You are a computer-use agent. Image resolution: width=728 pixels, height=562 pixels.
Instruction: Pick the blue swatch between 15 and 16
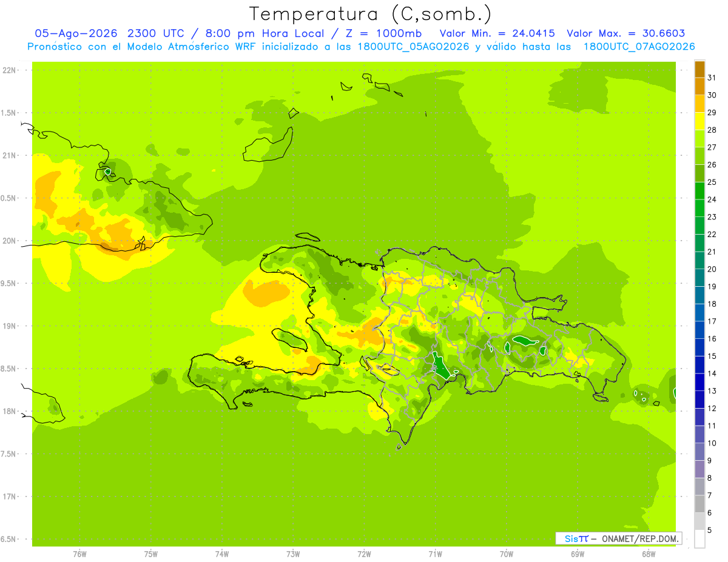pyautogui.click(x=699, y=347)
